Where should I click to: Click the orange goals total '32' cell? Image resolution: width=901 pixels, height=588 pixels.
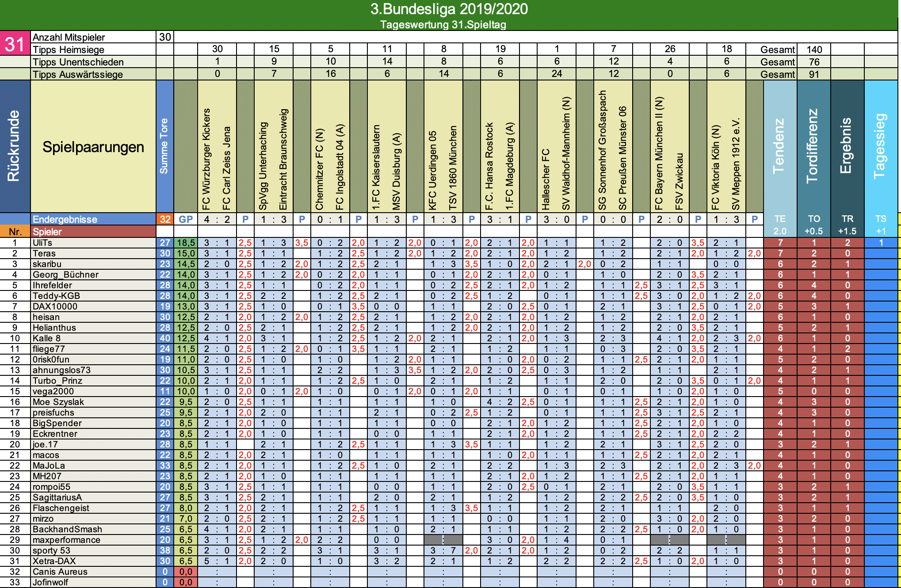click(165, 219)
